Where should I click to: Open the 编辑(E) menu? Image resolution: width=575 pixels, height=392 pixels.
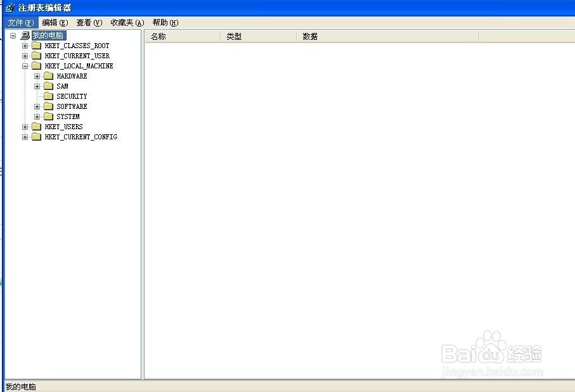tap(55, 23)
